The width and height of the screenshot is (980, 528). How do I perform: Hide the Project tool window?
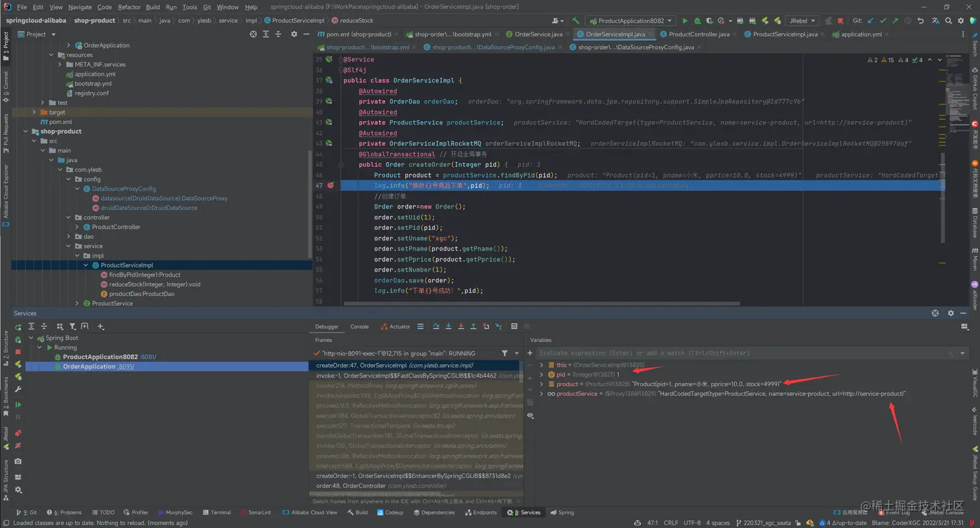pyautogui.click(x=307, y=34)
